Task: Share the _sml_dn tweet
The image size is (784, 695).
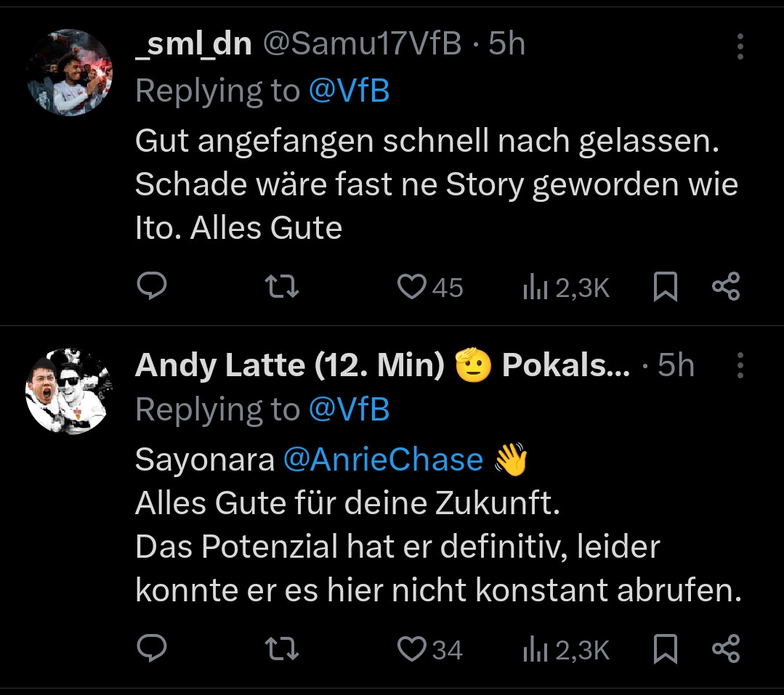Action: point(726,287)
